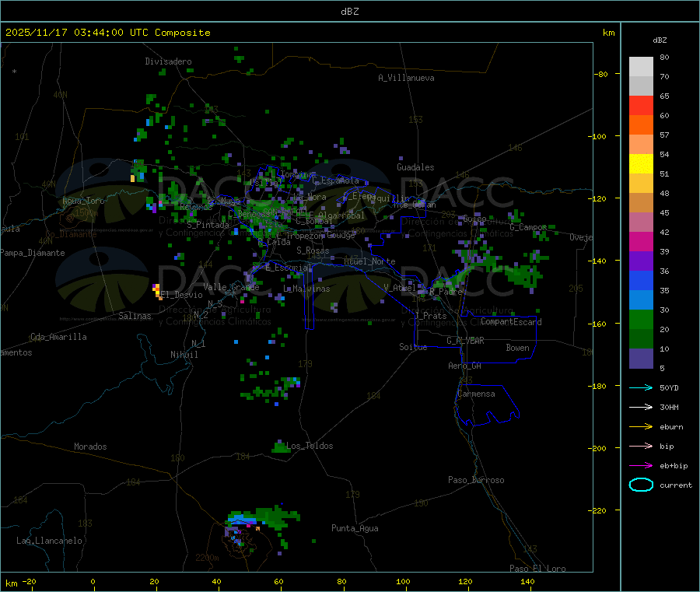
Task: Select the dark green 10–20 dBZ swatch
Action: pos(641,339)
